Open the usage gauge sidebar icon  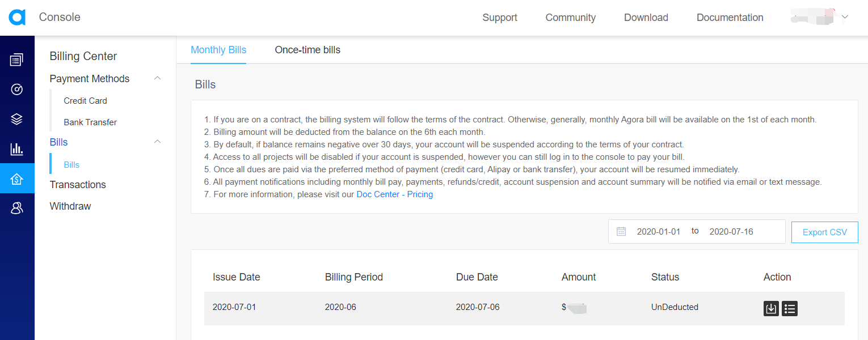click(x=17, y=89)
